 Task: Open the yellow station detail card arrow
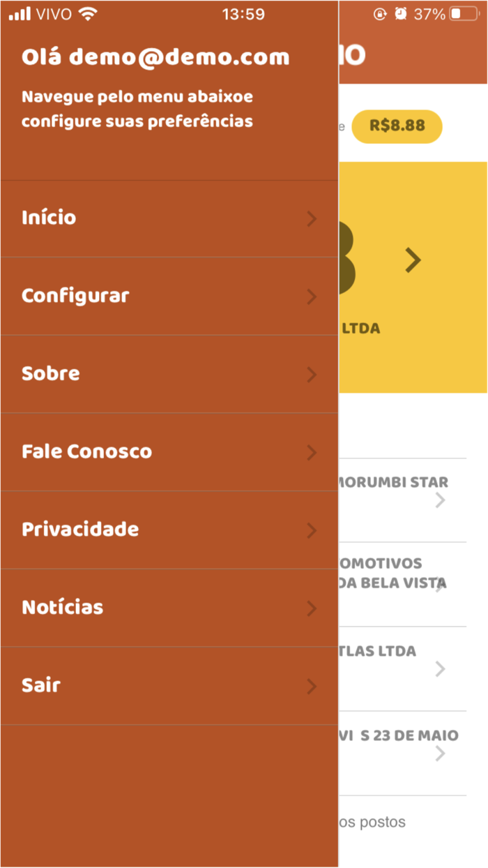[x=413, y=260]
